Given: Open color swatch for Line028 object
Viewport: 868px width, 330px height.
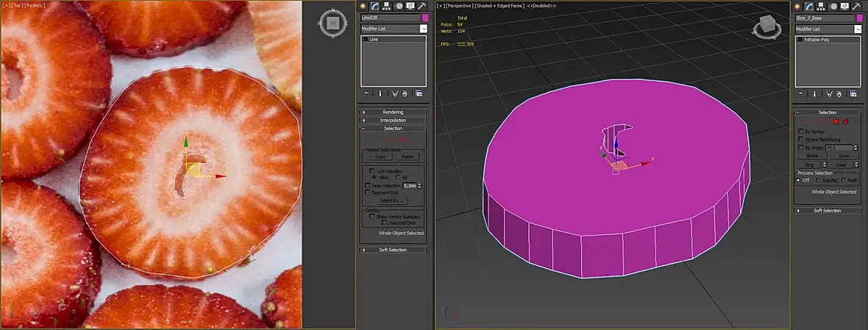Looking at the screenshot, I should 425,18.
